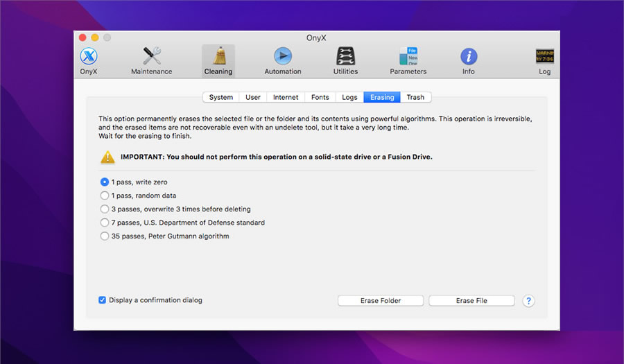The width and height of the screenshot is (624, 364).
Task: Switch to the User tab
Action: pos(252,97)
